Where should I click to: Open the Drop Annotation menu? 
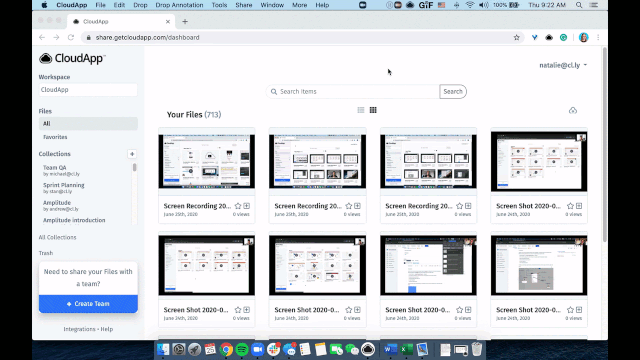(x=179, y=5)
